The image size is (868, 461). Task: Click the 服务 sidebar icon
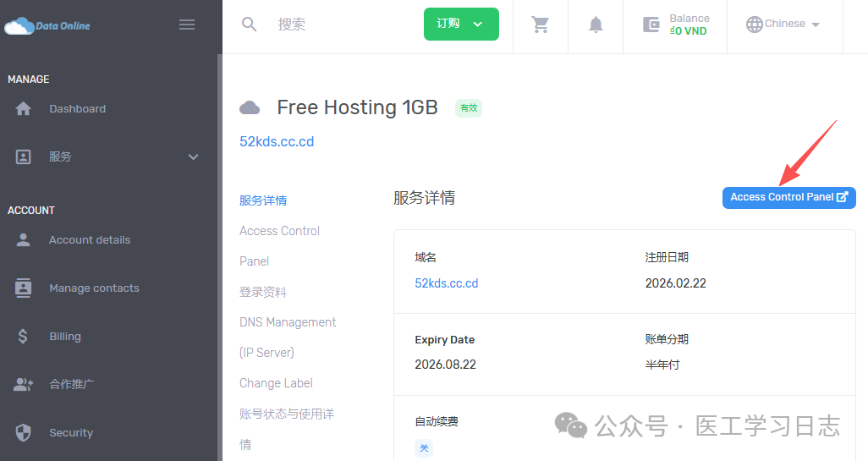(23, 156)
